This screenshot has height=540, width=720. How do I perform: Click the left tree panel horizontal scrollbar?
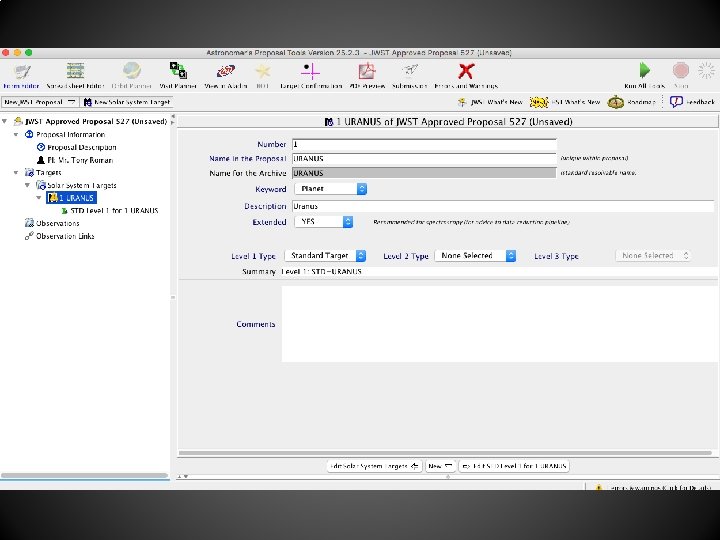[84, 476]
